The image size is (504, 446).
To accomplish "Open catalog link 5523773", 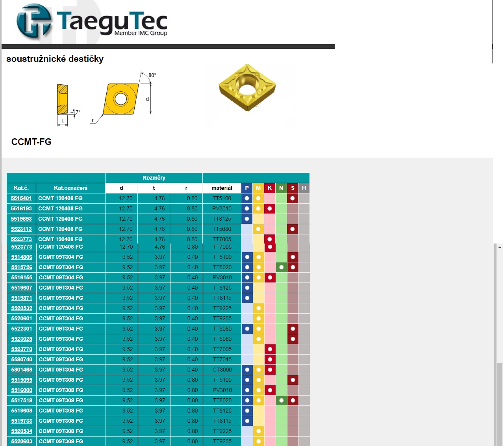I will pyautogui.click(x=22, y=239).
